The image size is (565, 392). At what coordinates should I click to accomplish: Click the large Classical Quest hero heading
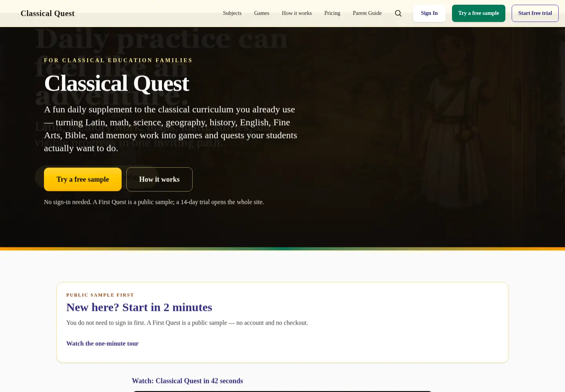pyautogui.click(x=117, y=83)
